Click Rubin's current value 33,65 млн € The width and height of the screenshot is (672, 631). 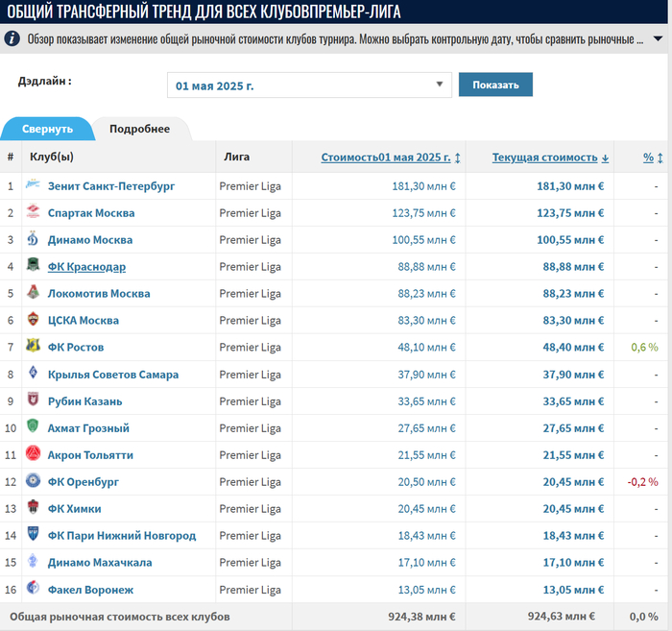573,401
